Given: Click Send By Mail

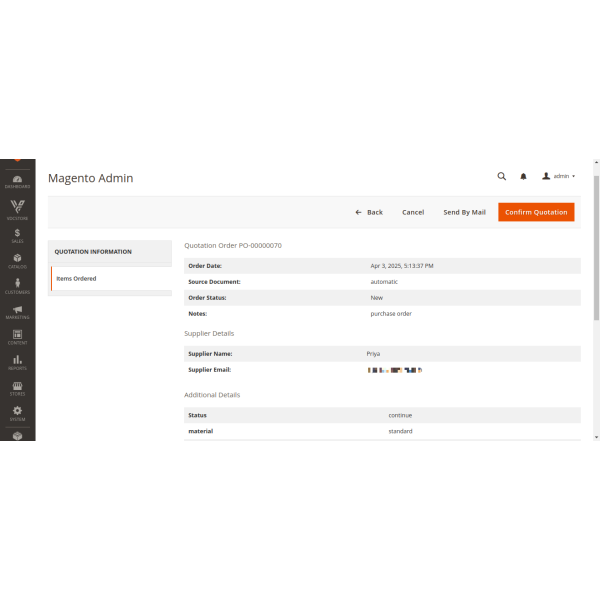Looking at the screenshot, I should 464,212.
